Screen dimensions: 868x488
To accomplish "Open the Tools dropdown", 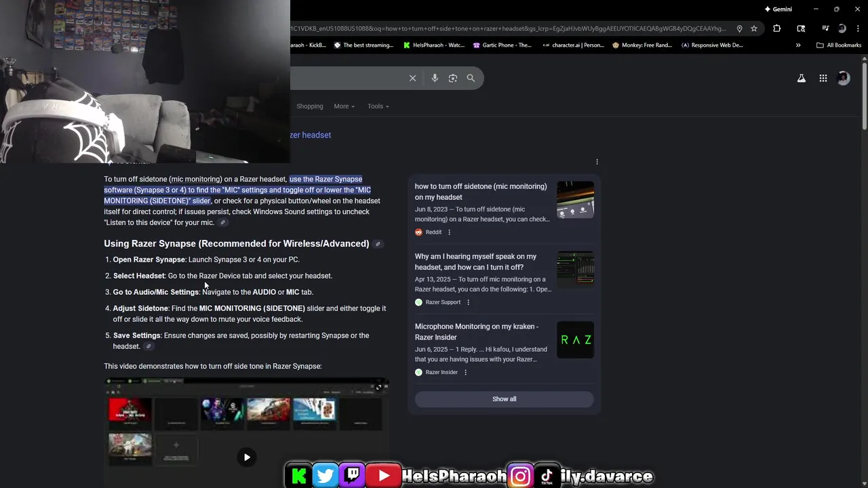I will coord(378,106).
